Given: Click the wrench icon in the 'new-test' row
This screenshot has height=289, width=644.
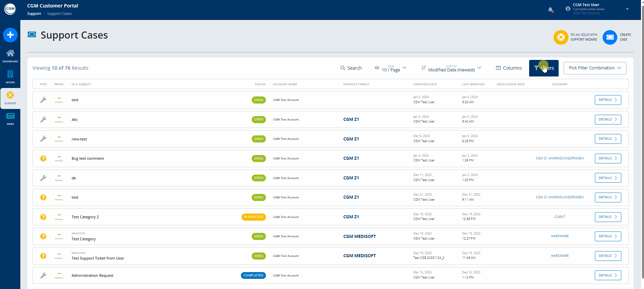Looking at the screenshot, I should [x=43, y=139].
